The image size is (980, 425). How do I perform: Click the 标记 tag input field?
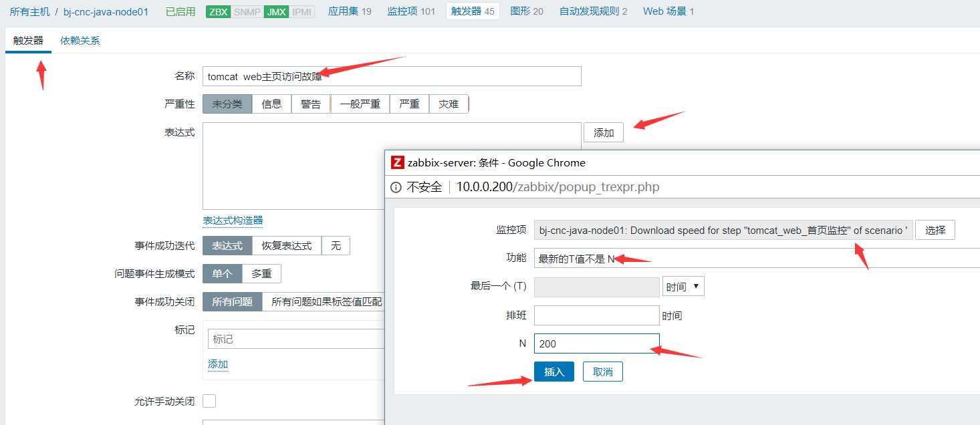(296, 339)
